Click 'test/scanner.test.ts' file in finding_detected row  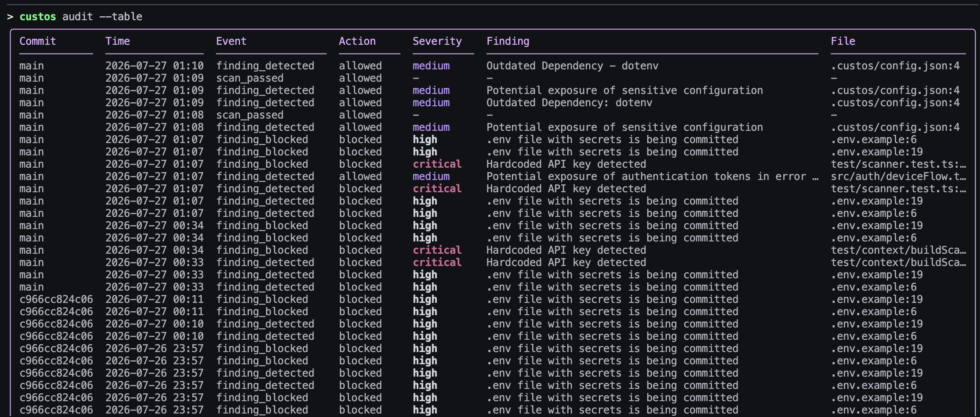click(898, 189)
